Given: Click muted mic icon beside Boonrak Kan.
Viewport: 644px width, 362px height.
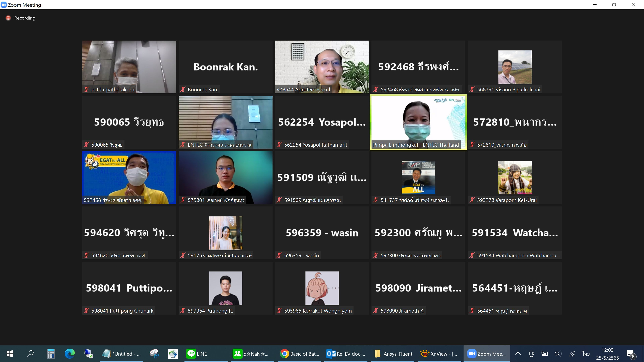Looking at the screenshot, I should coord(183,89).
